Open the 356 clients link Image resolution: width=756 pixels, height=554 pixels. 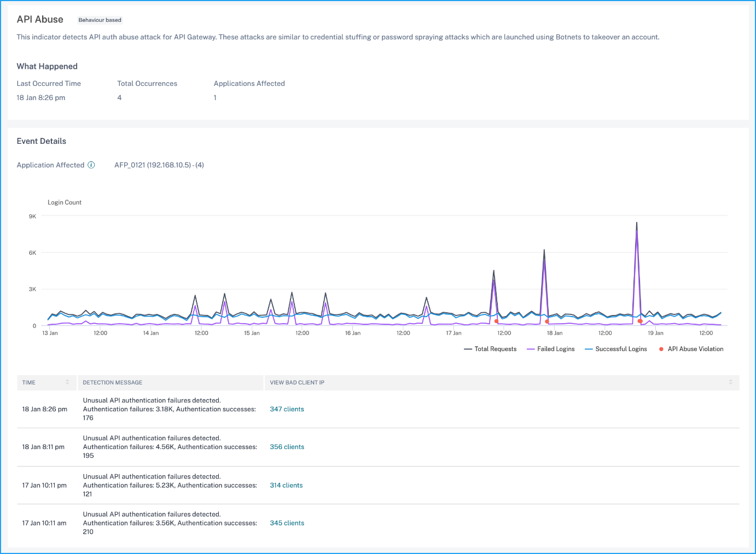(x=287, y=447)
